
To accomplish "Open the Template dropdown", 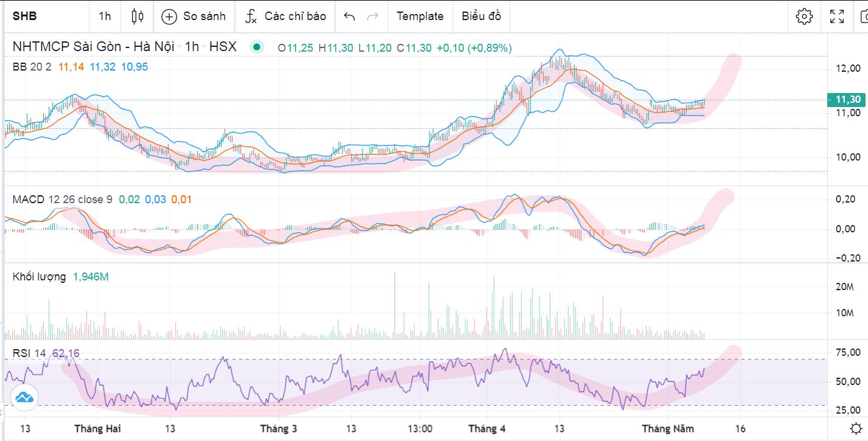I will [x=420, y=16].
